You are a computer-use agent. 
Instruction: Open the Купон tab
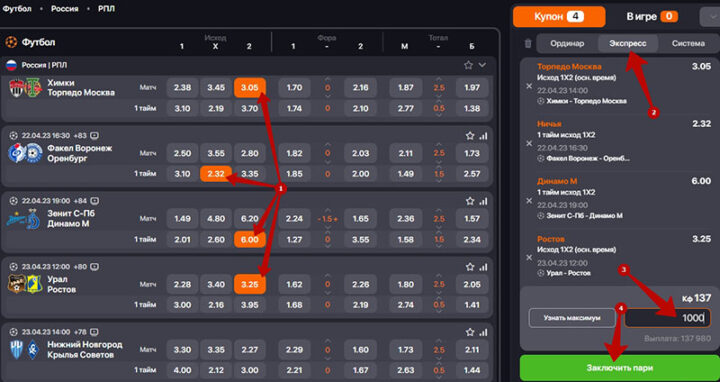pyautogui.click(x=559, y=17)
